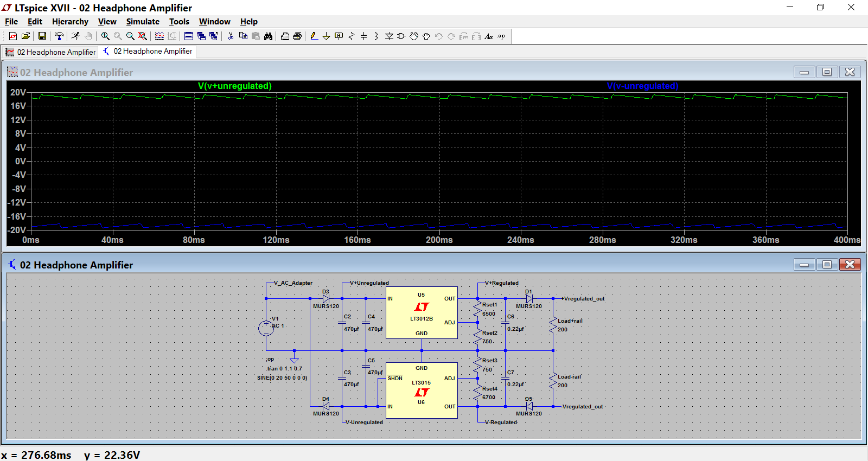Click the V(v-unregulated) blue trace label
Screen dimensions: 868x461
[x=642, y=86]
